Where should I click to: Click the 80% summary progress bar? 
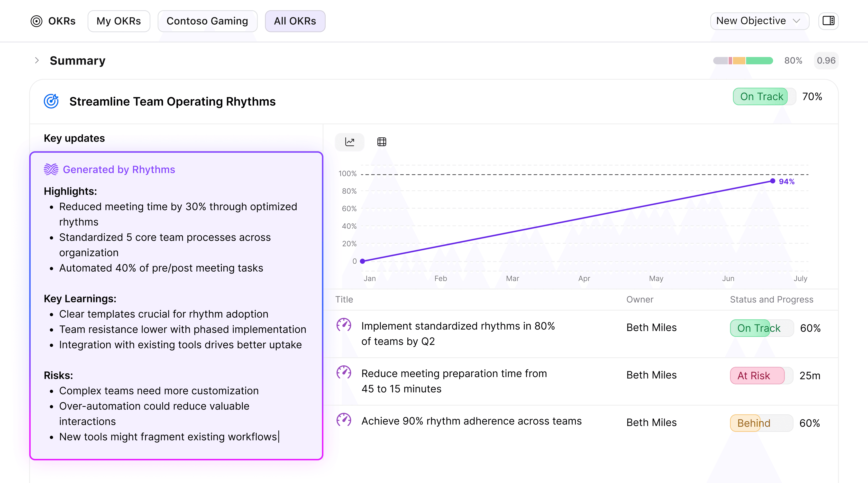(x=743, y=61)
